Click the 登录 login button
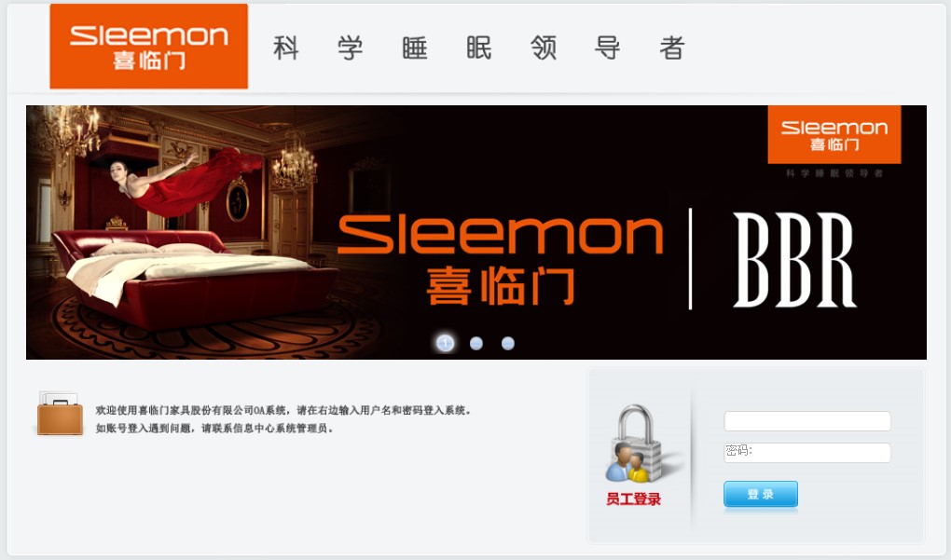Viewport: 951px width, 560px height. 761,494
